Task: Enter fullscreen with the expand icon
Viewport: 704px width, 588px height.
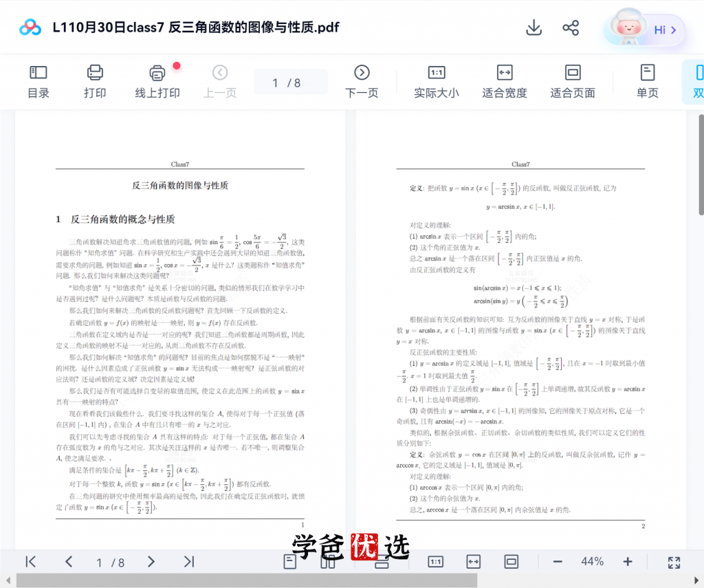Action: pyautogui.click(x=674, y=562)
